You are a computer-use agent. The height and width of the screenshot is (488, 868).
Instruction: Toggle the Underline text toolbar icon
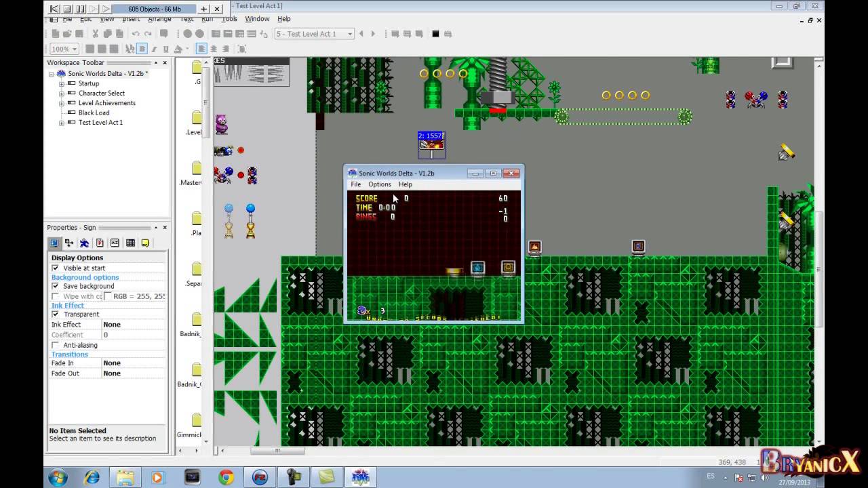click(x=165, y=49)
